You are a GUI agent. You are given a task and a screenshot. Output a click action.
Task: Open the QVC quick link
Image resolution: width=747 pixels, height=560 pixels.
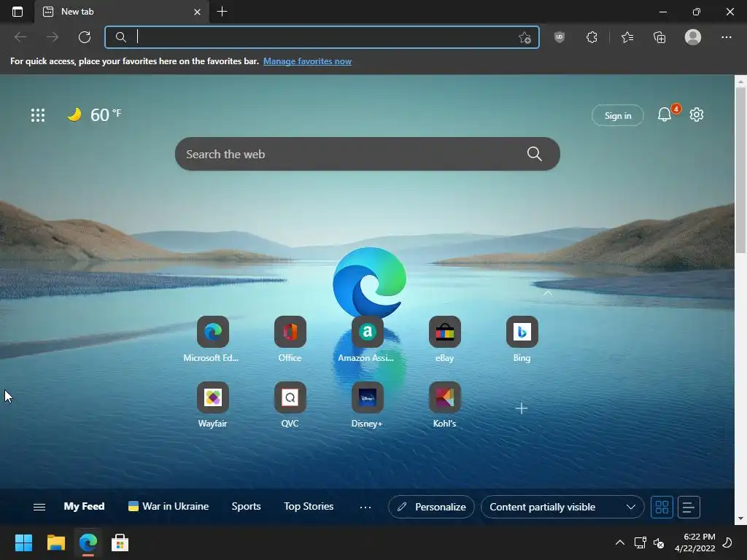290,405
